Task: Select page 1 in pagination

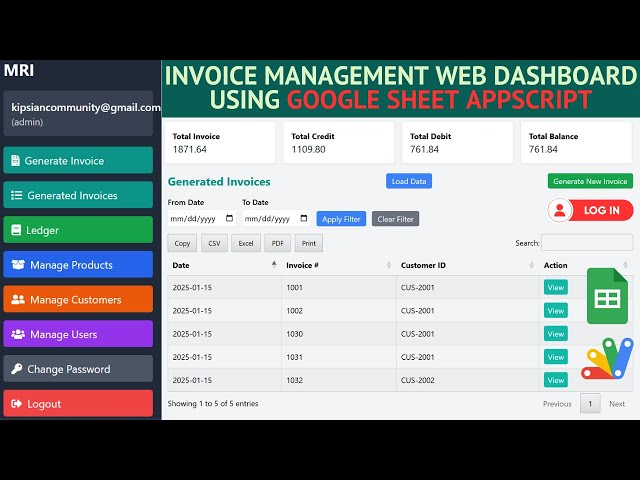Action: click(590, 404)
